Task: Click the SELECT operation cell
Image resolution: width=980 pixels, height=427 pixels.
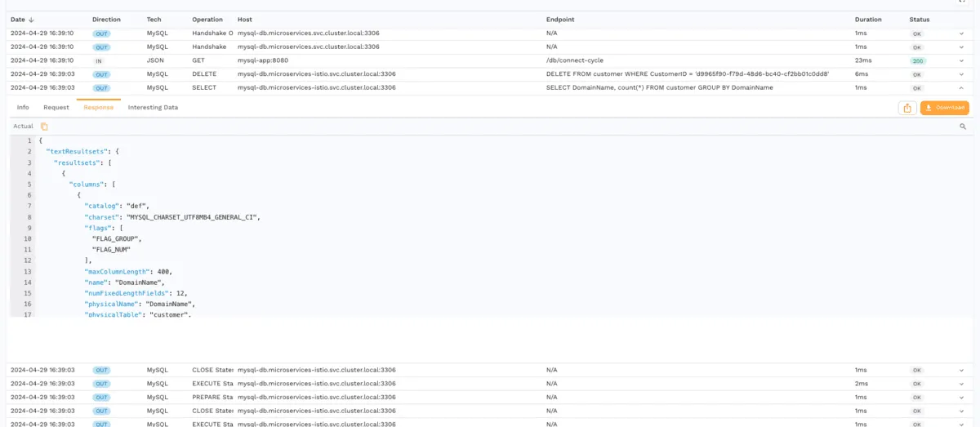Action: pos(204,87)
